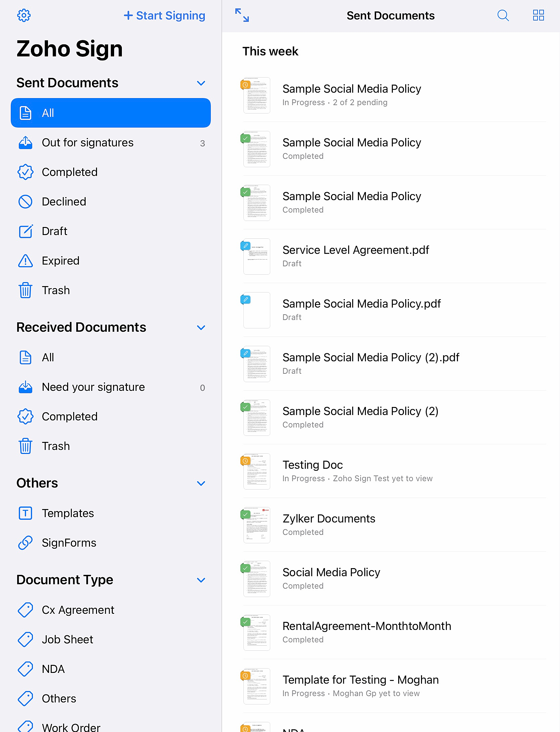Filter by Cx Agreement document type
560x732 pixels.
[x=111, y=610]
